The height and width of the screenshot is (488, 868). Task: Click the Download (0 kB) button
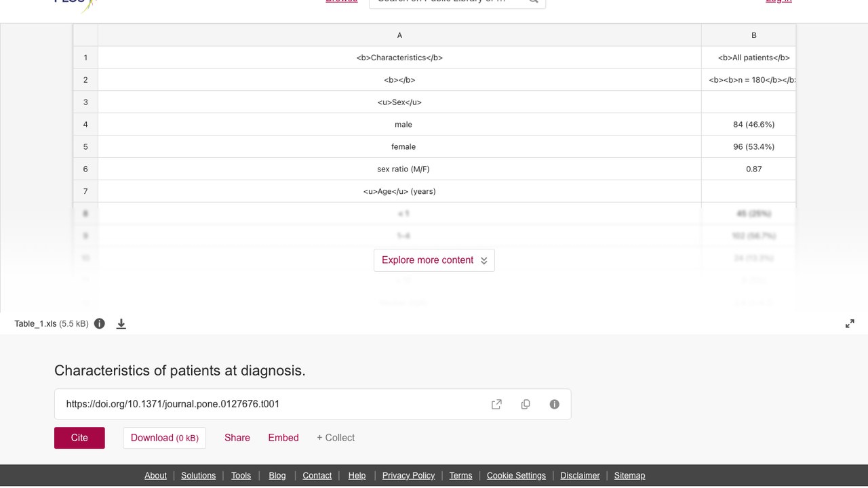(x=164, y=438)
